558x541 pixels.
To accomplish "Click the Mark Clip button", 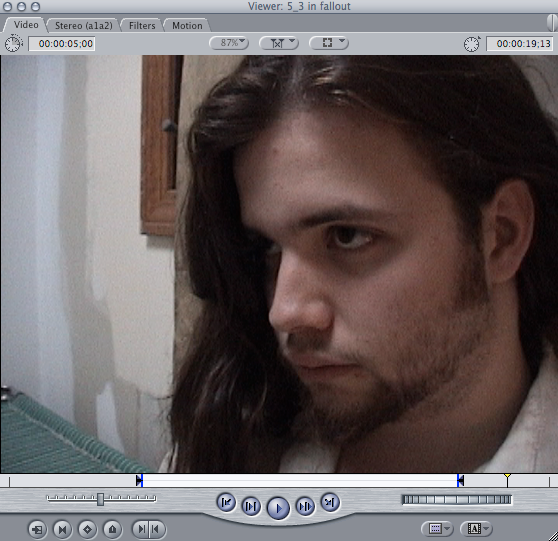I will coord(62,530).
